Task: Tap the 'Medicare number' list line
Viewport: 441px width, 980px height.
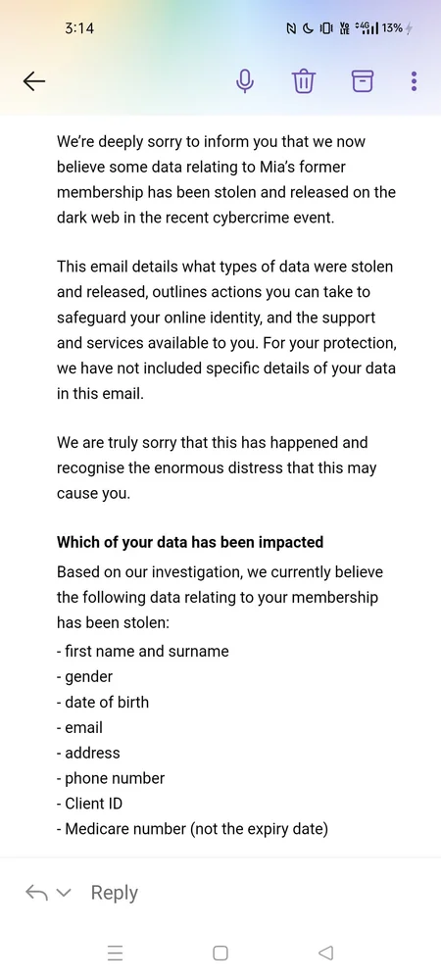Action: tap(192, 829)
